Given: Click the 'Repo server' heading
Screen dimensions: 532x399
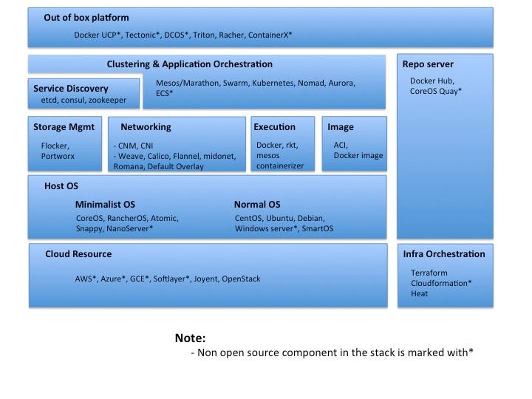Looking at the screenshot, I should 428,64.
